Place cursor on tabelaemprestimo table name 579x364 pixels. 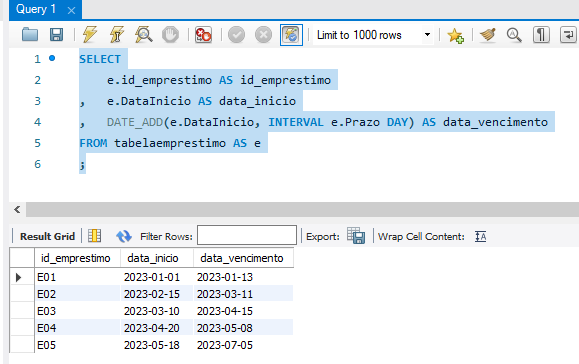pyautogui.click(x=170, y=143)
